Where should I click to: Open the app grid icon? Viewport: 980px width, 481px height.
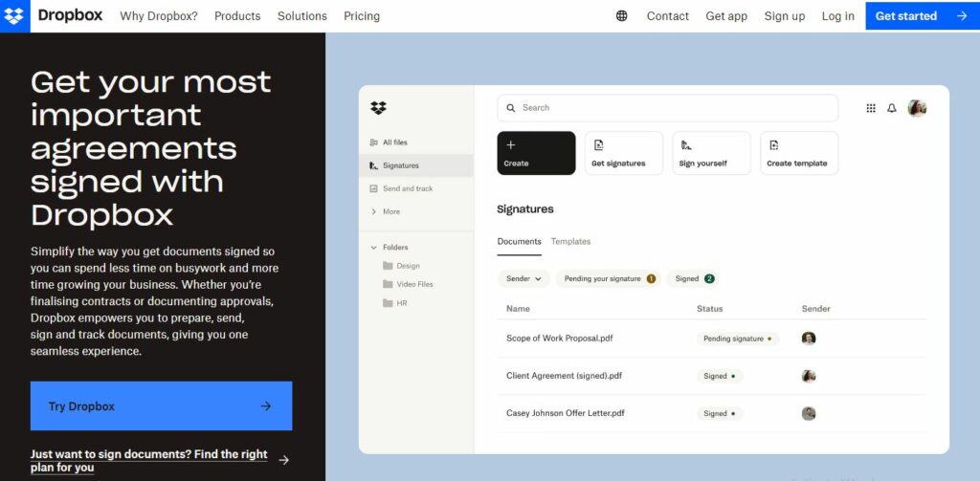871,108
